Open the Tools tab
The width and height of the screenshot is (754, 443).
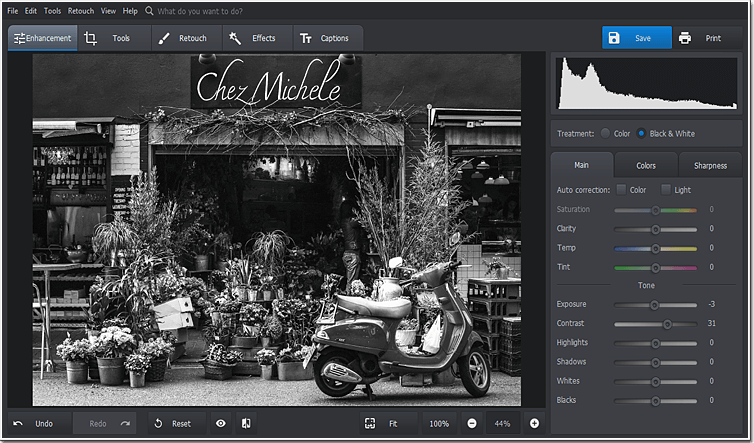coord(114,38)
